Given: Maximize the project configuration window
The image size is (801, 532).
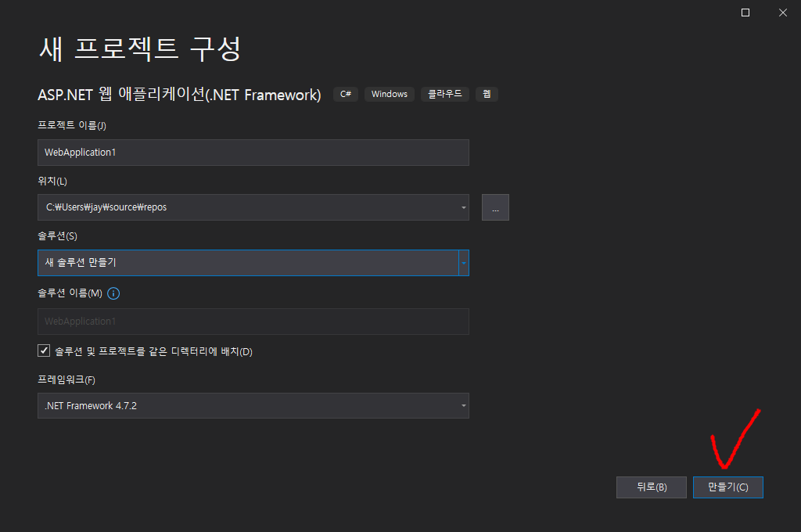Looking at the screenshot, I should point(745,13).
